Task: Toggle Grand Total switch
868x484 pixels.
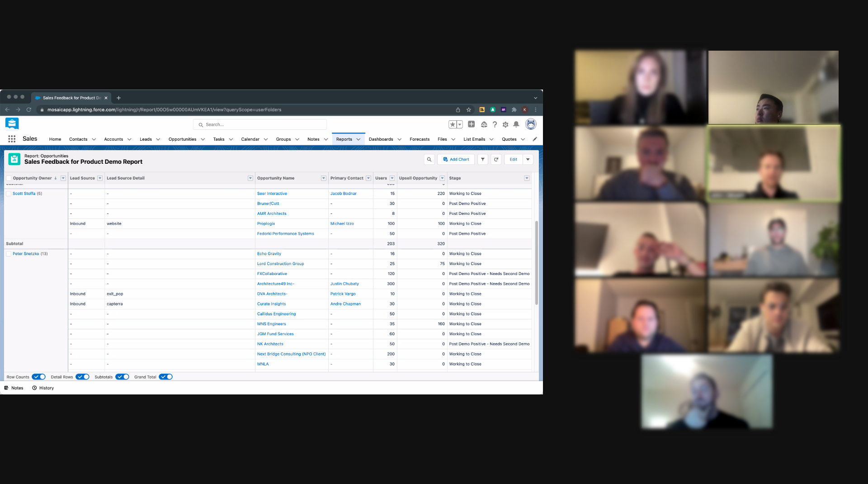Action: (x=165, y=377)
